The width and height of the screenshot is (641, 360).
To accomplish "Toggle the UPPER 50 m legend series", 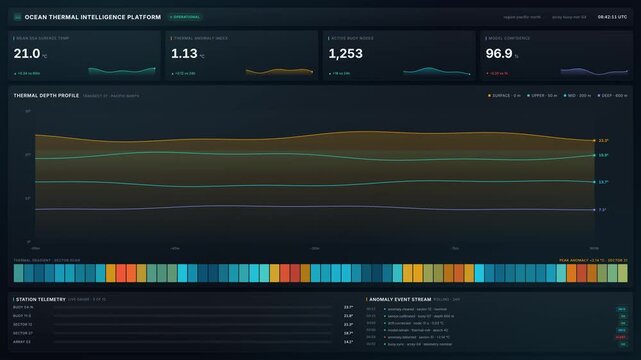I will [x=542, y=96].
